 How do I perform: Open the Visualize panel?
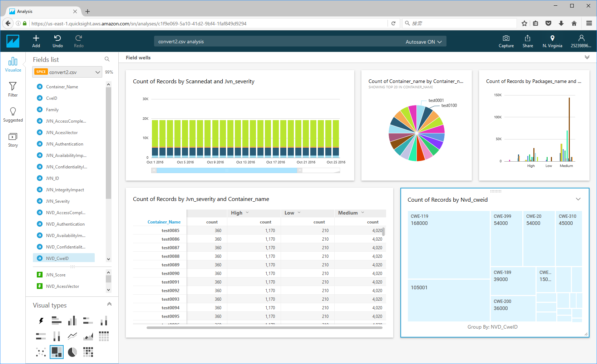(x=13, y=64)
